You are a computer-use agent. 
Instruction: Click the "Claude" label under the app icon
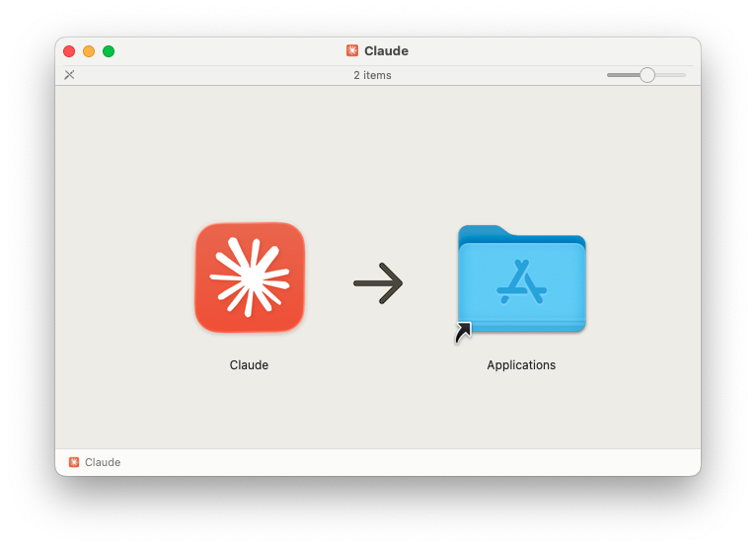pos(249,364)
